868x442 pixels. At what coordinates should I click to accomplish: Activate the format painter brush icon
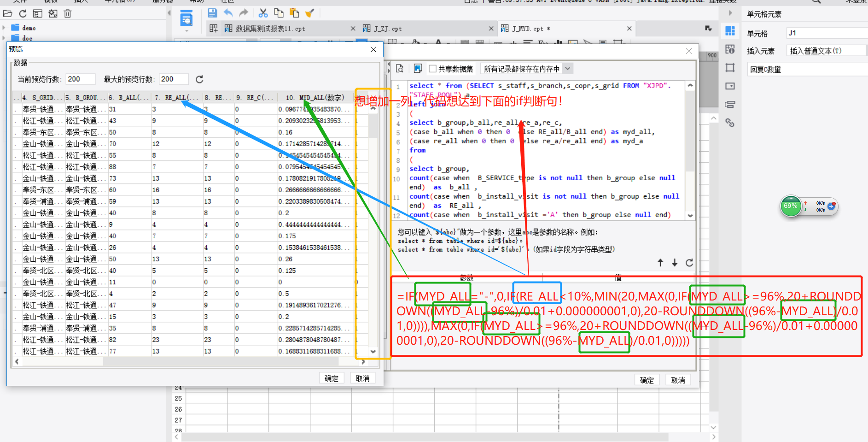coord(310,13)
